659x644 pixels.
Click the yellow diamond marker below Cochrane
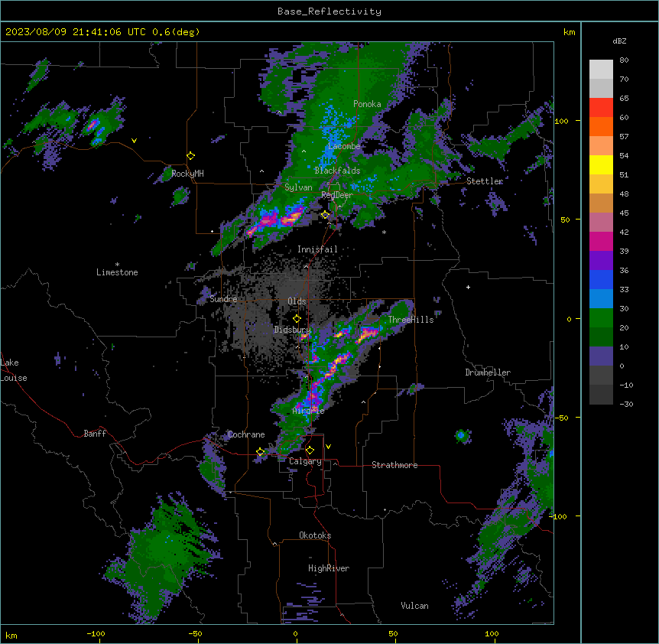261,452
